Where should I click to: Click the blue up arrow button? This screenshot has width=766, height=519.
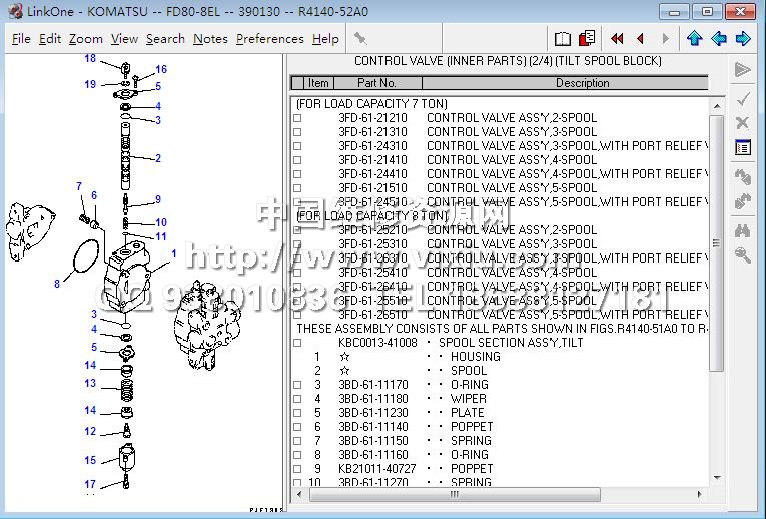tap(694, 39)
